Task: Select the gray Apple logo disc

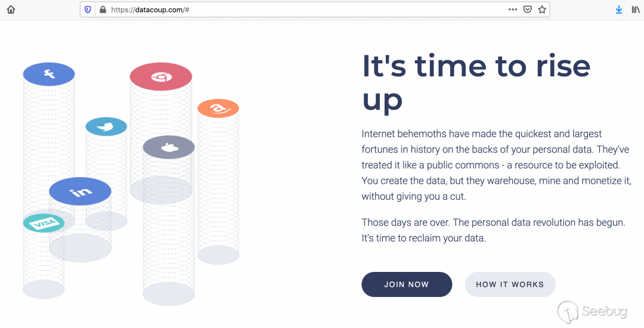Action: pyautogui.click(x=169, y=147)
